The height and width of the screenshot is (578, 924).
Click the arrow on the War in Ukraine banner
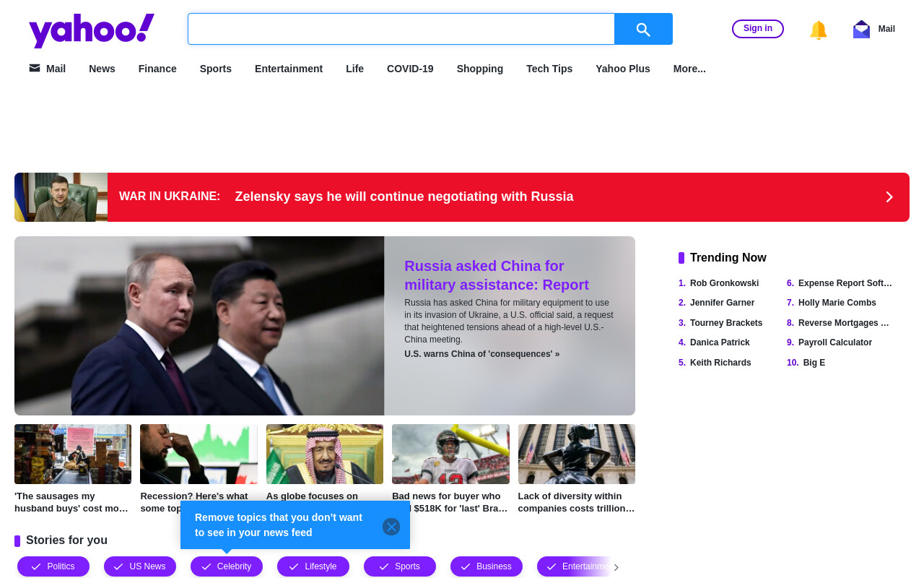tap(889, 197)
